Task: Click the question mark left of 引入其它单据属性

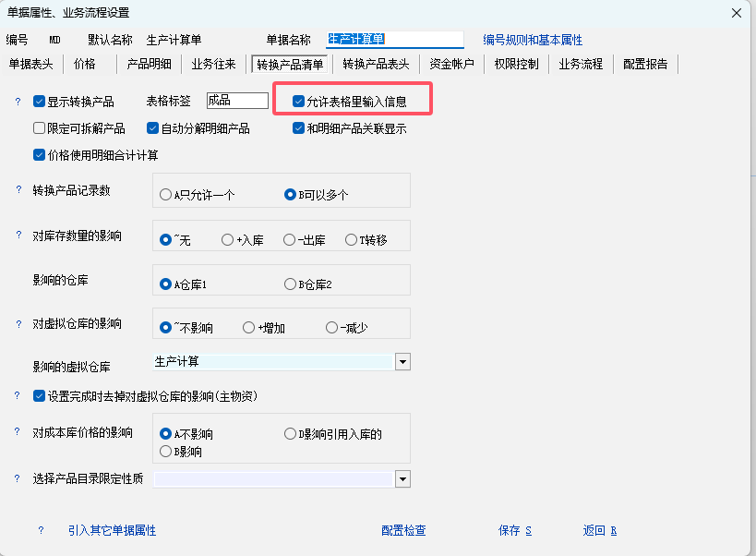Action: (x=41, y=531)
